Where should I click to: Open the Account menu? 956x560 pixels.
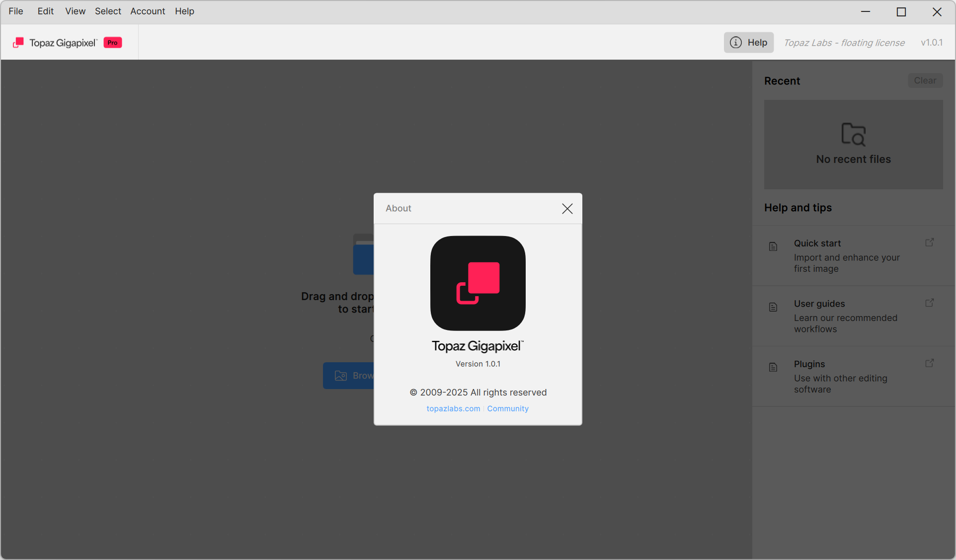click(148, 11)
